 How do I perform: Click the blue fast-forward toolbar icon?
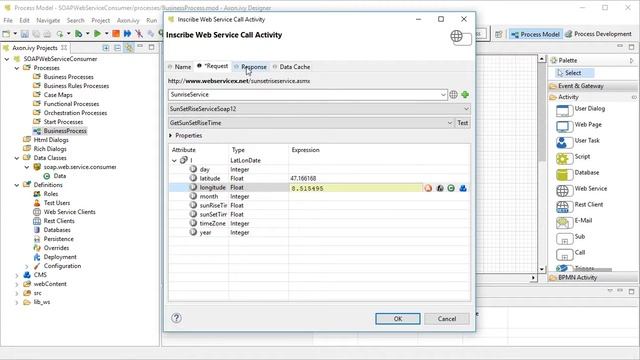coord(127,33)
